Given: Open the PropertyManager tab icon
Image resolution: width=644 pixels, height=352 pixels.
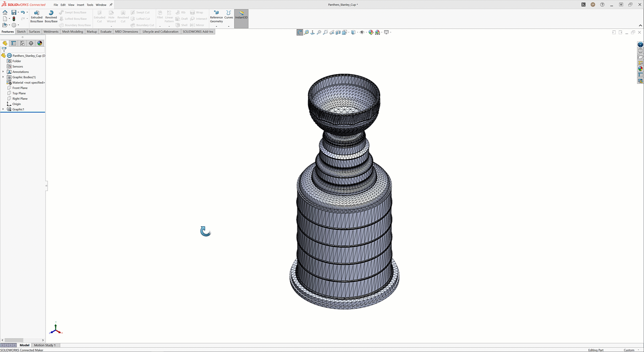Looking at the screenshot, I should 14,43.
